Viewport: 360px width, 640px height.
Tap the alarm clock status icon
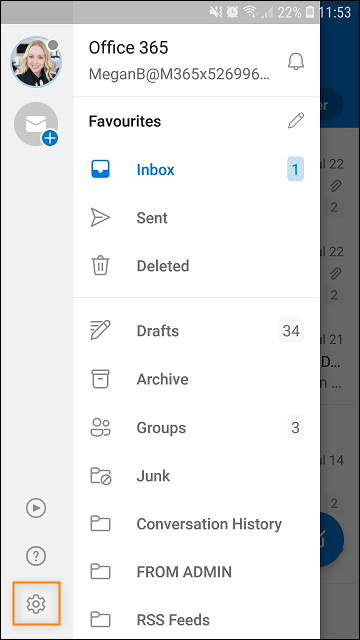click(x=233, y=12)
